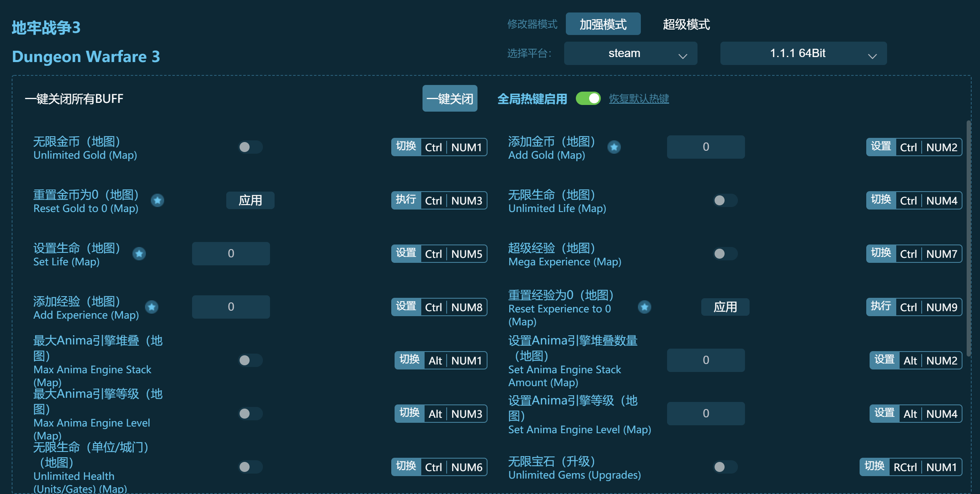Click the Dungeon Warfare 3 title text
Screen dimensions: 980x494
(86, 57)
